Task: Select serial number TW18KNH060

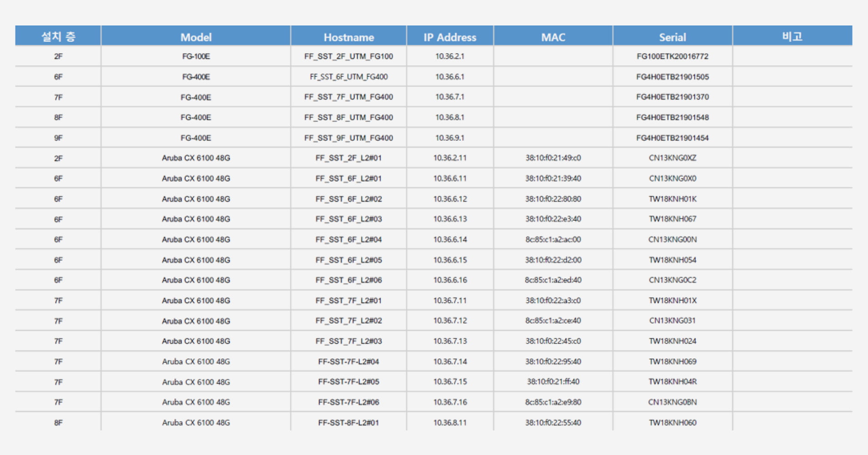Action: point(672,423)
